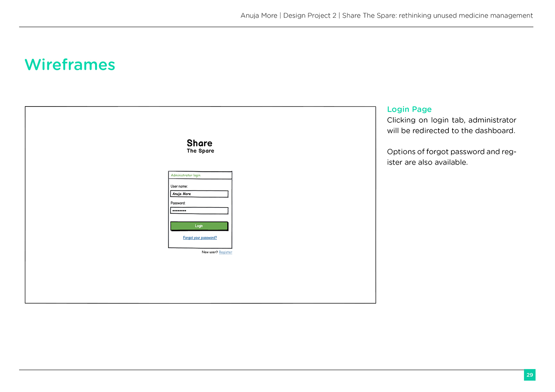Image resolution: width=555 pixels, height=392 pixels.
Task: Open the 'Forgot your password?' link
Action: pos(200,238)
